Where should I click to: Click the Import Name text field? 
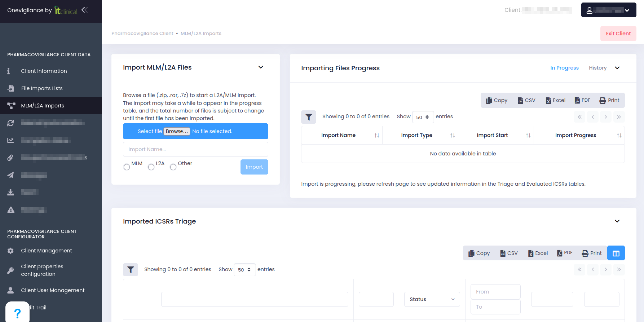pos(195,149)
